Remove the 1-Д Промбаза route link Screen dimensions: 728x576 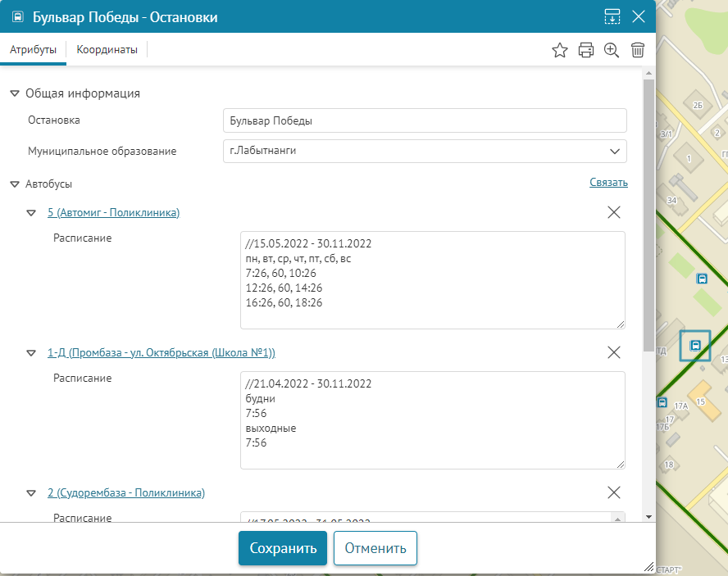pos(613,352)
